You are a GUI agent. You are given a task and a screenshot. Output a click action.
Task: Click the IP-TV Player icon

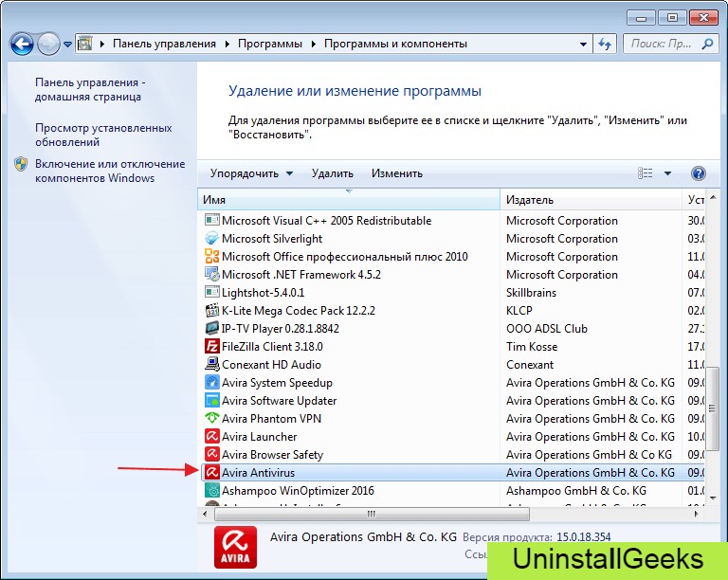pyautogui.click(x=211, y=328)
